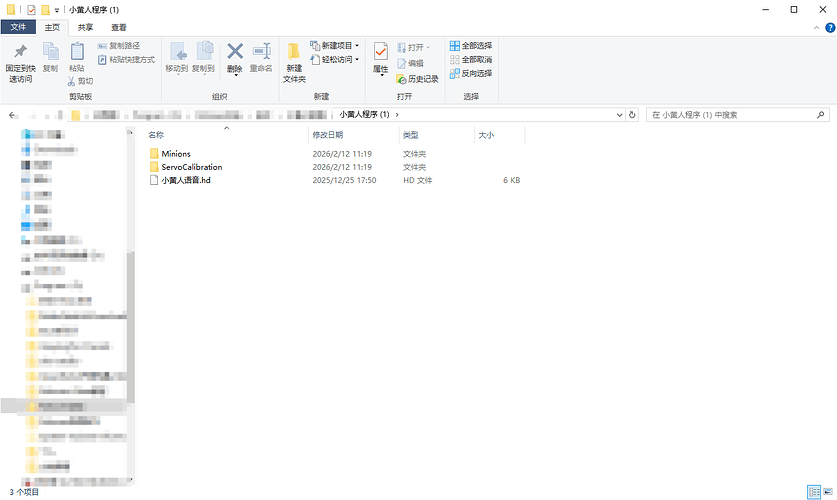Switch to the View (查看) ribbon tab
The height and width of the screenshot is (500, 837).
tap(119, 27)
